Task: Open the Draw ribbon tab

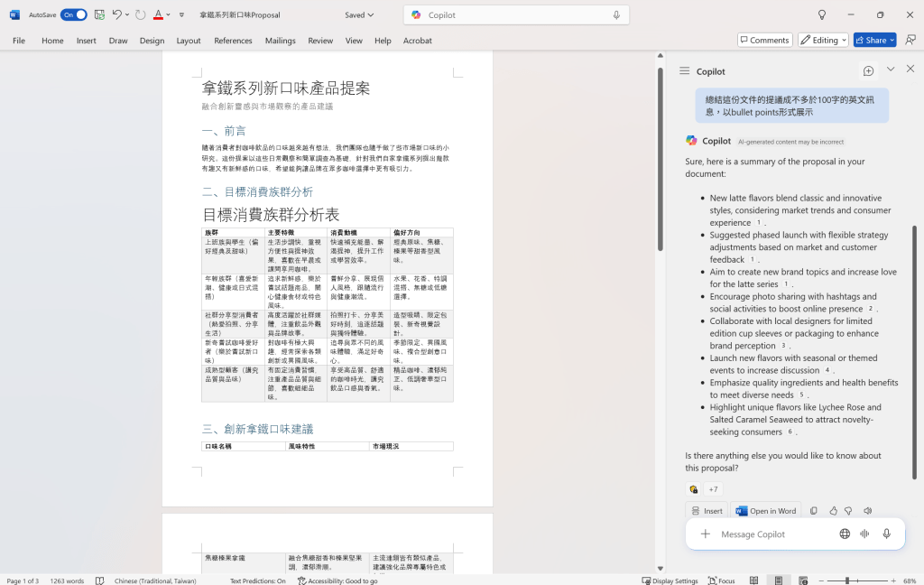Action: [118, 40]
